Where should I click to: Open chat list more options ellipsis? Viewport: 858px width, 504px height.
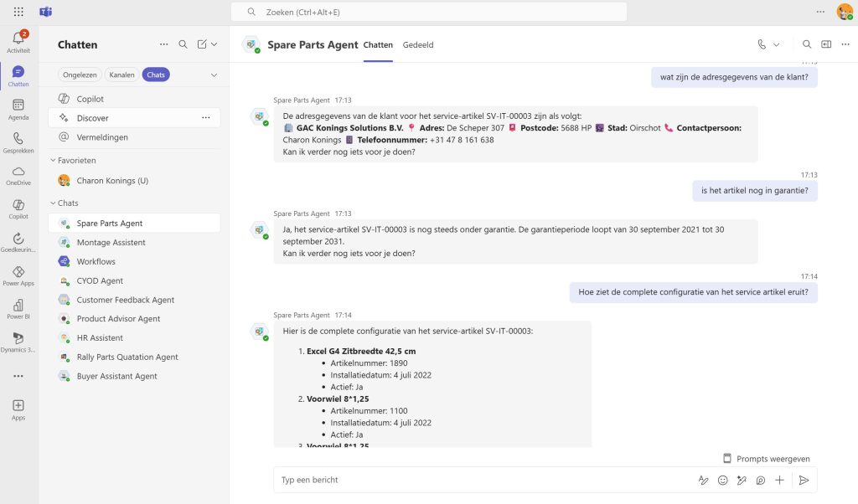[x=163, y=44]
